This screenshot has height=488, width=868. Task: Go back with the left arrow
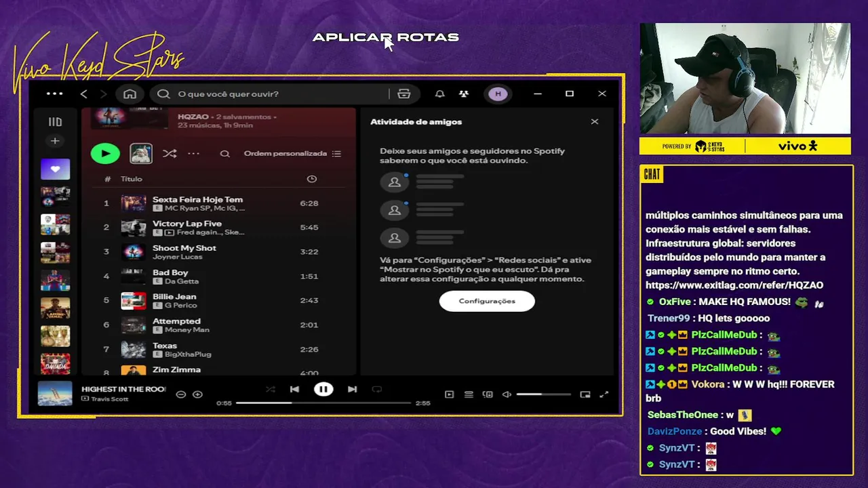[84, 94]
